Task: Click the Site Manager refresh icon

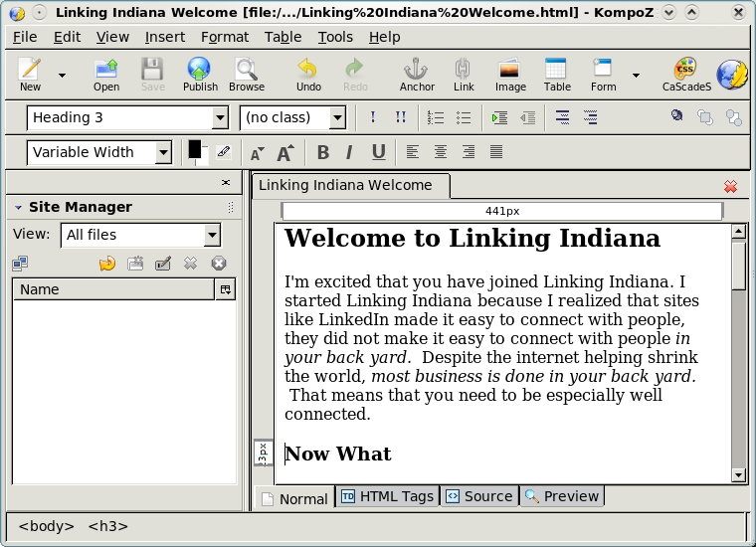Action: click(107, 264)
